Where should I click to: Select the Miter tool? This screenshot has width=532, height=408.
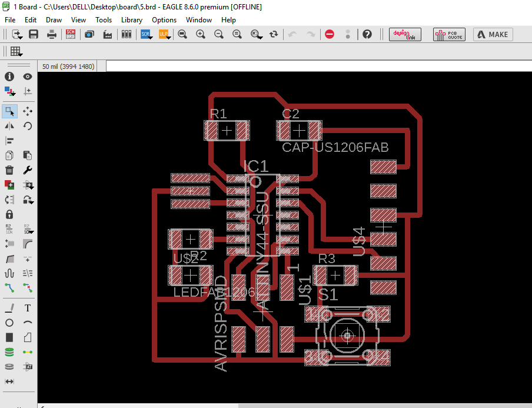point(28,244)
